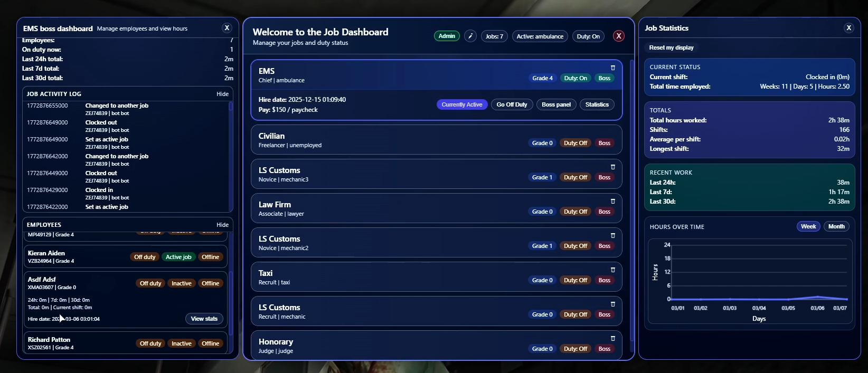Screen dimensions: 868x373
Task: Click the Admin badge in dashboard header
Action: (447, 36)
